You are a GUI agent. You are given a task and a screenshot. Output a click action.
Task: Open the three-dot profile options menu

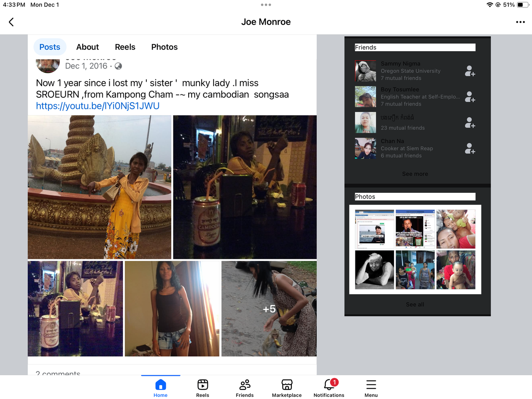click(520, 22)
